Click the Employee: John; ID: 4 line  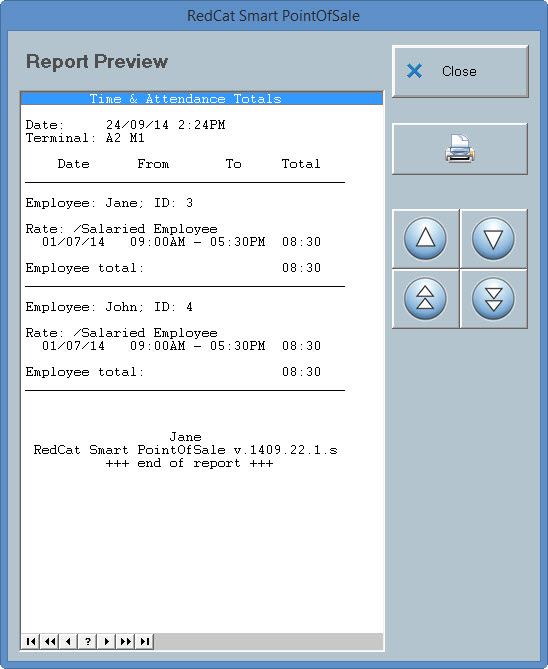[x=109, y=307]
